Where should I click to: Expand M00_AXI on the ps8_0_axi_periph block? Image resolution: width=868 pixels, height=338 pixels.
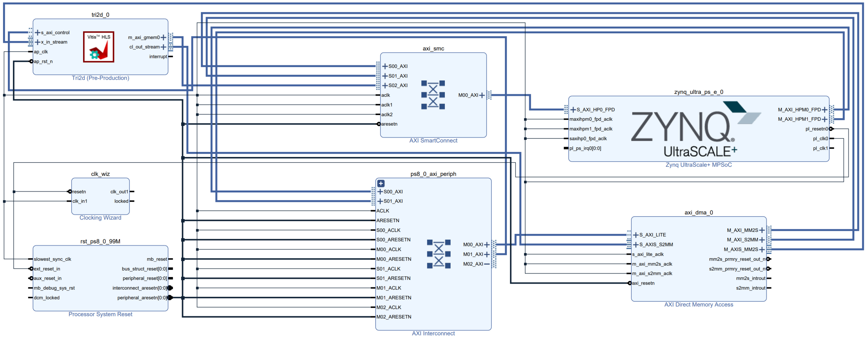click(x=487, y=245)
